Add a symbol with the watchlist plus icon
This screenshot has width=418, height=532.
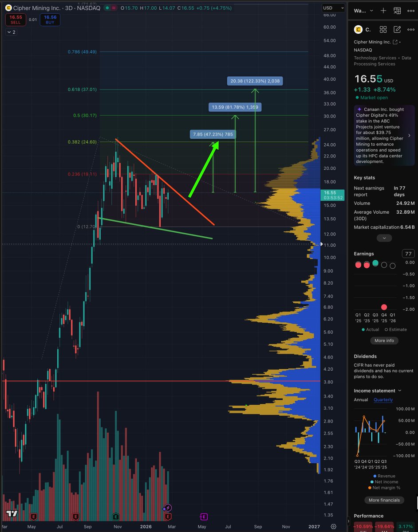tap(384, 11)
